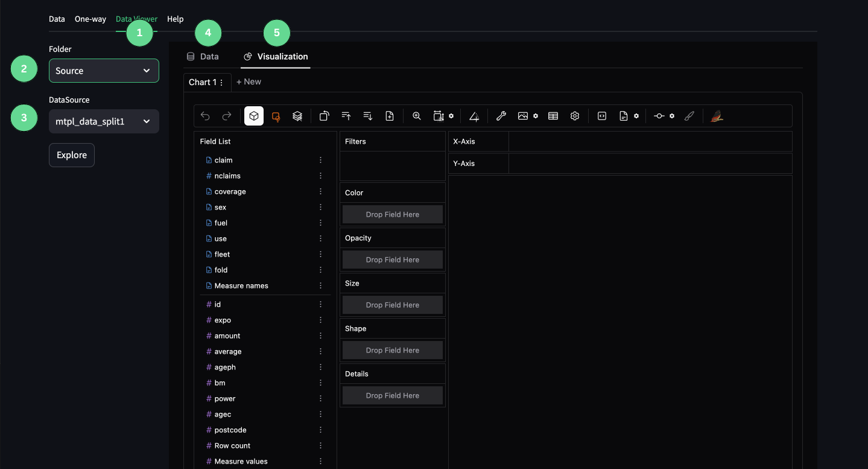Select the power measure field
This screenshot has width=868, height=469.
pos(264,398)
